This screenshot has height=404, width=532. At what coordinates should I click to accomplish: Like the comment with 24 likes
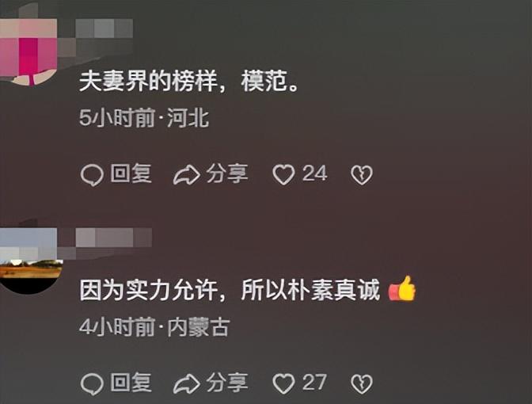click(x=283, y=175)
